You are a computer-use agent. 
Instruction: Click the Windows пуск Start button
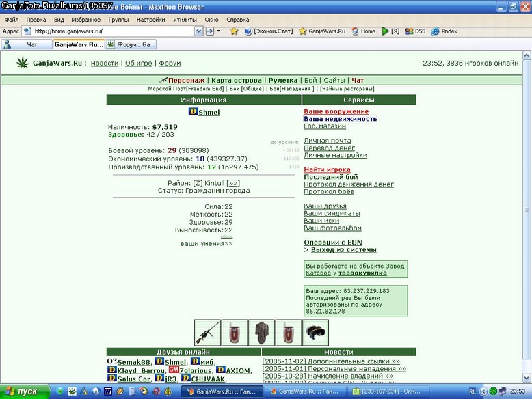(25, 391)
